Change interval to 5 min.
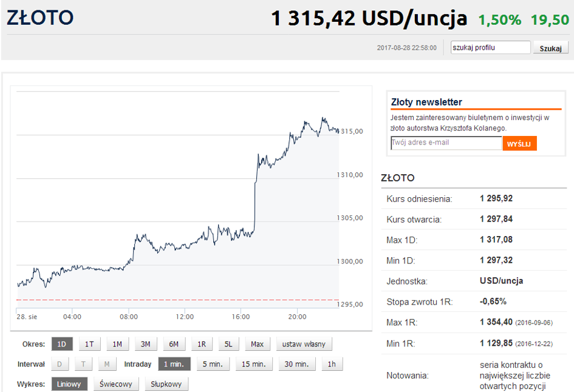The width and height of the screenshot is (574, 392). pos(212,364)
